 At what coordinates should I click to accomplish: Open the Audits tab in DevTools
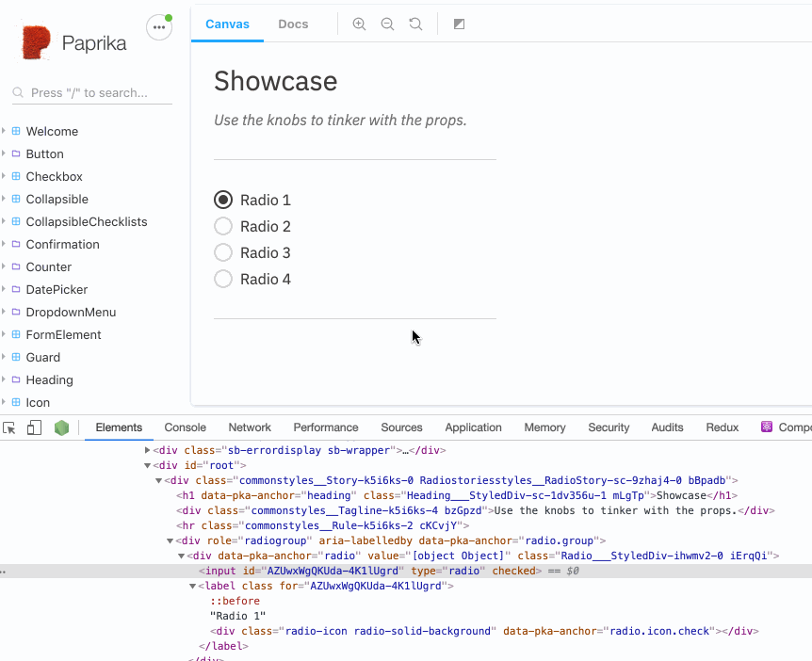(668, 427)
